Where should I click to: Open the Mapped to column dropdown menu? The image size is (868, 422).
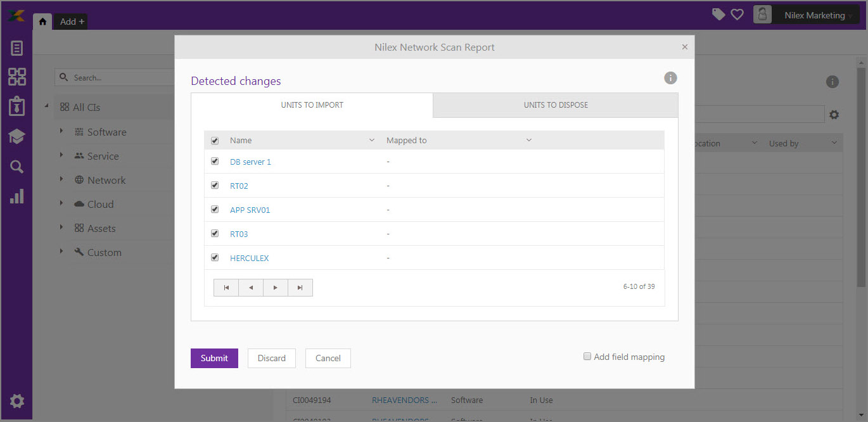pos(529,140)
